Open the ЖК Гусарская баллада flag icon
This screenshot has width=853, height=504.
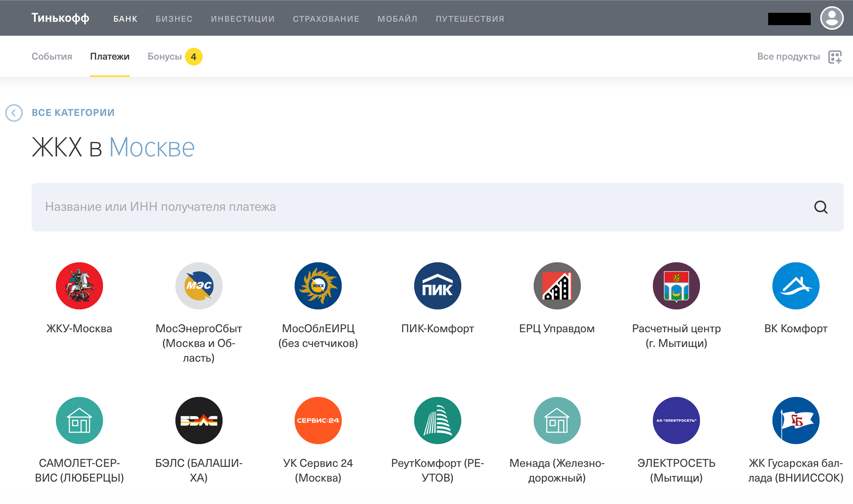pos(796,420)
